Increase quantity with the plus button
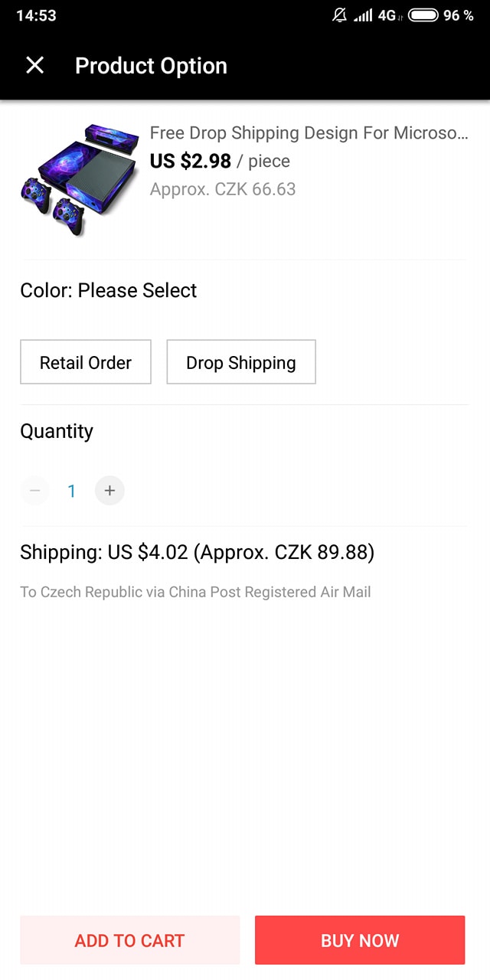This screenshot has height=980, width=490. point(109,491)
